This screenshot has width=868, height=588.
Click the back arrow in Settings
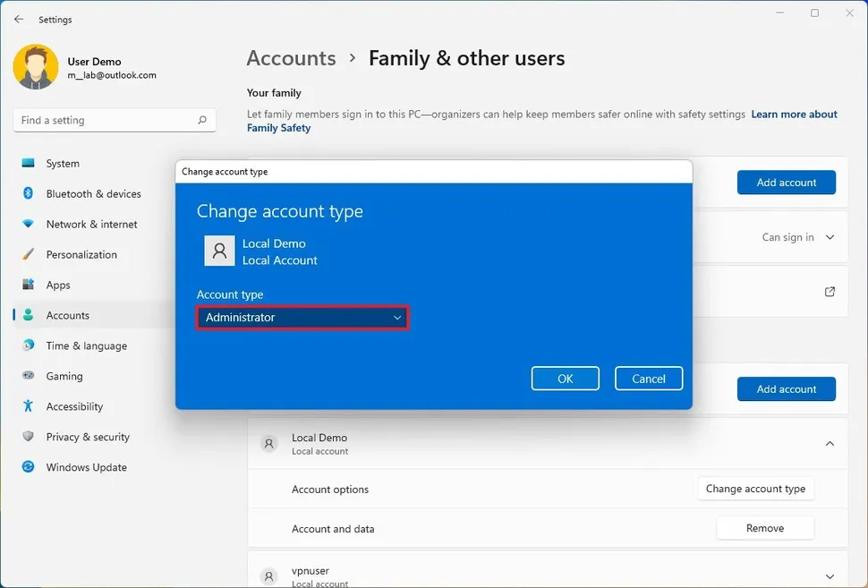click(x=19, y=19)
